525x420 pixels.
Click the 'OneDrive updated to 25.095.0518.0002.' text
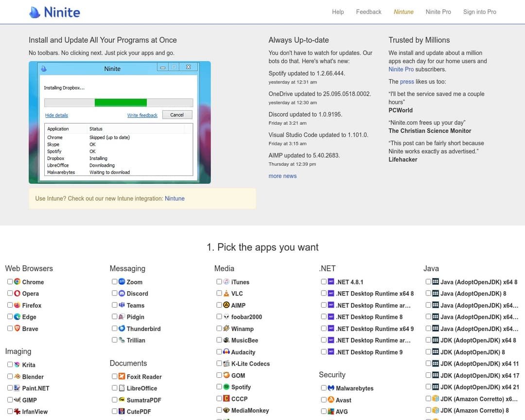pos(320,94)
